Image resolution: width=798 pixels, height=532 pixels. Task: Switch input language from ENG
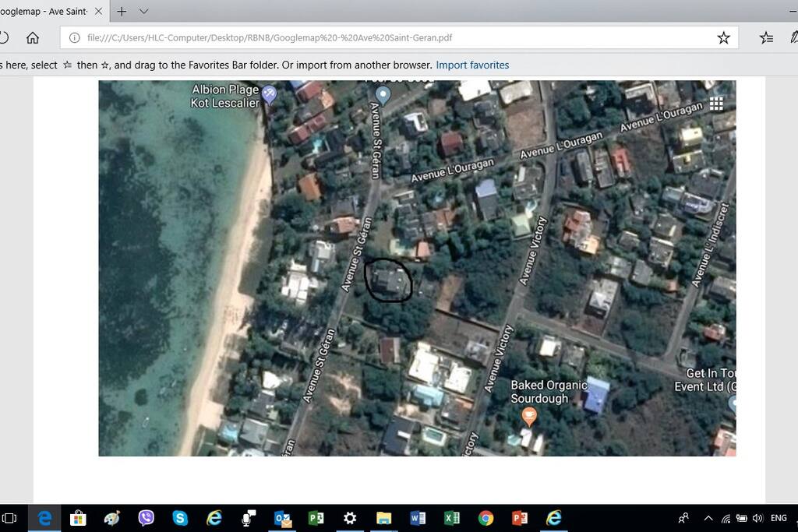[x=779, y=518]
